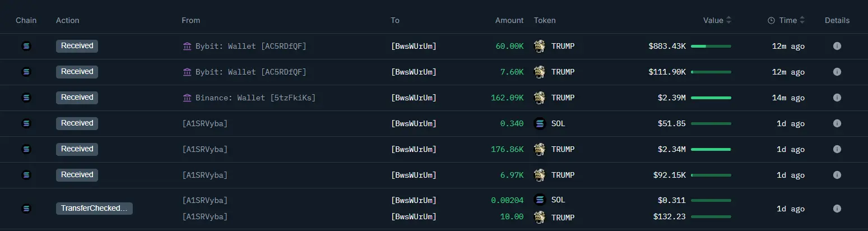The width and height of the screenshot is (868, 231).
Task: Click SOL token icon in 0.340 row
Action: (540, 123)
